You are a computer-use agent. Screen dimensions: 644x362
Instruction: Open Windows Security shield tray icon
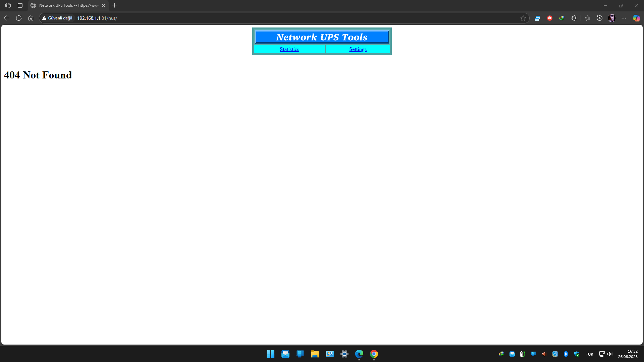click(x=577, y=354)
